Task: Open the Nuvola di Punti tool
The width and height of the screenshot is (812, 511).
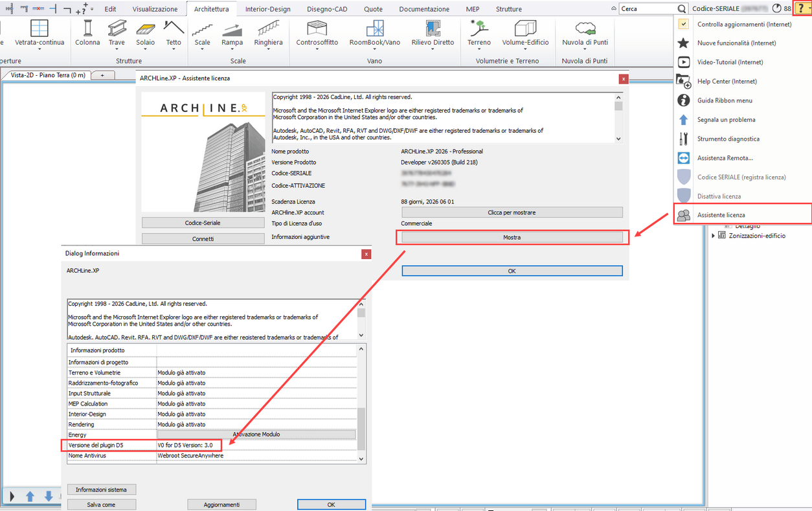Action: pos(585,32)
